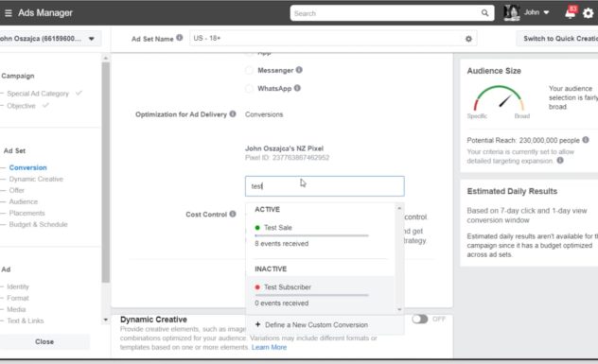Open Media under Ad in sidebar

pos(16,309)
